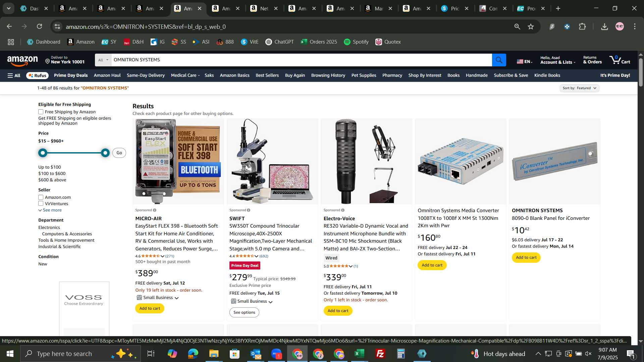The width and height of the screenshot is (644, 362).
Task: Open Account & Lists menu
Action: click(x=557, y=60)
